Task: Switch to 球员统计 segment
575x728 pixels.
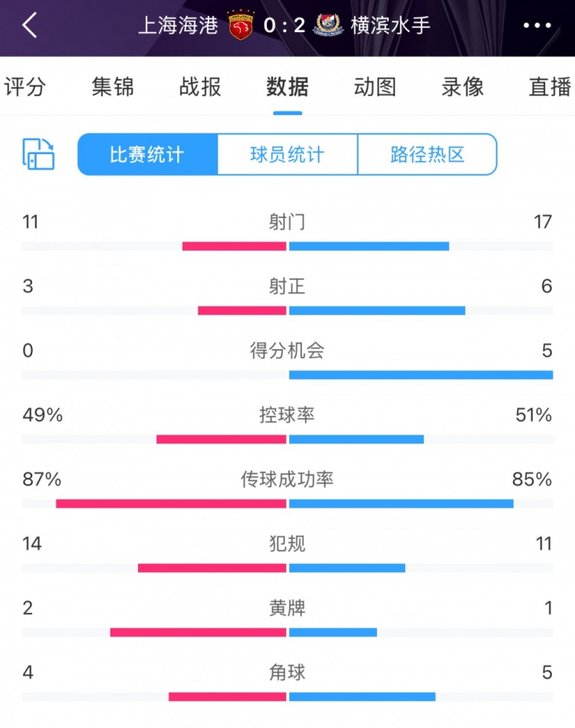Action: coord(287,155)
